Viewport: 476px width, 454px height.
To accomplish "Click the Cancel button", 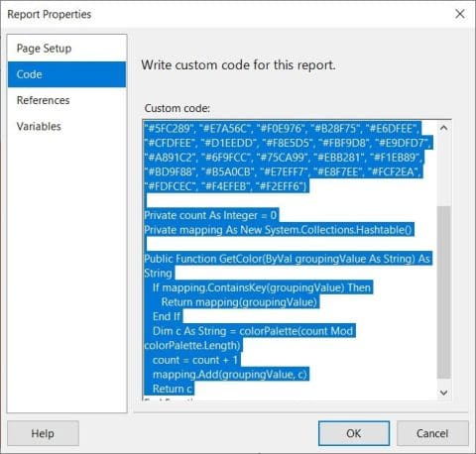I will click(x=432, y=433).
